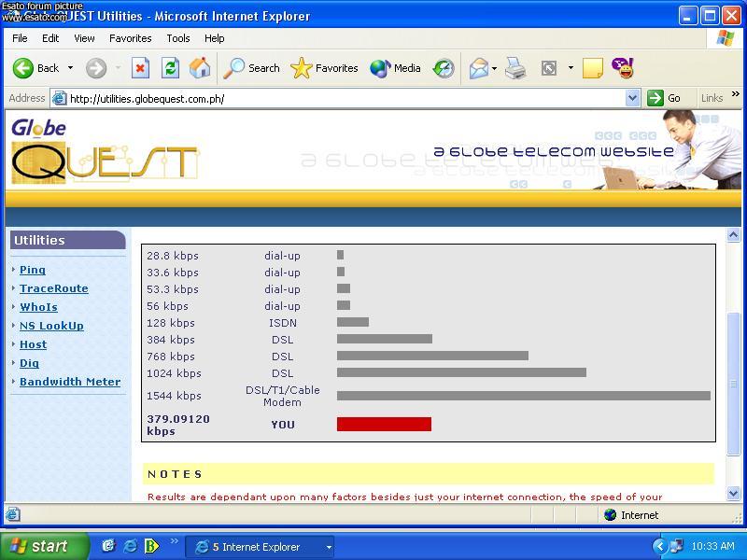Screen dimensions: 747x560
Task: Click the scrollbar down arrow
Action: [734, 494]
